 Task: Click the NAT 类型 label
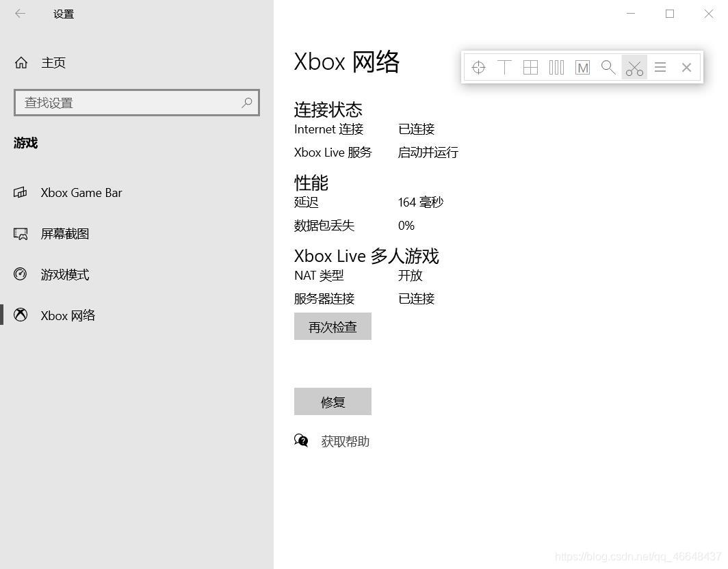[x=319, y=276]
